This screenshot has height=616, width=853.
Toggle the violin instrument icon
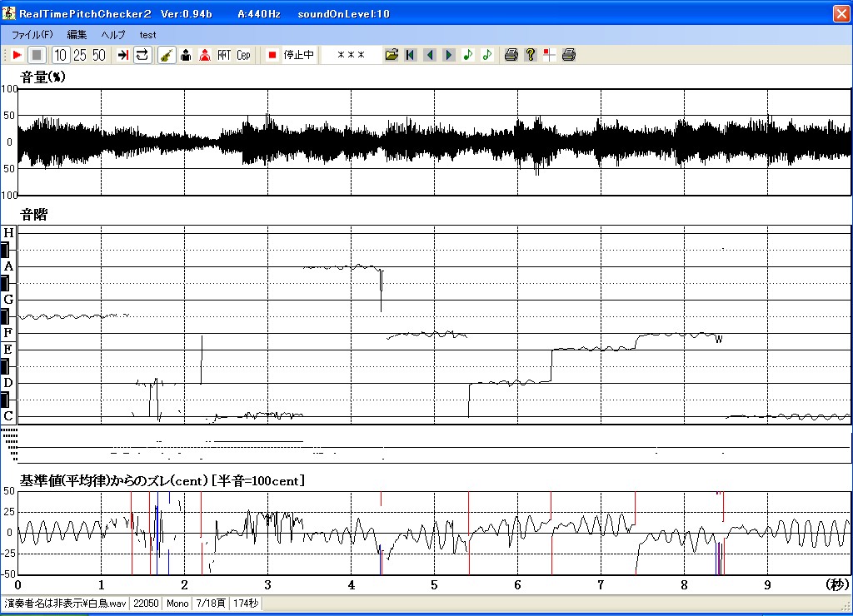coord(167,55)
